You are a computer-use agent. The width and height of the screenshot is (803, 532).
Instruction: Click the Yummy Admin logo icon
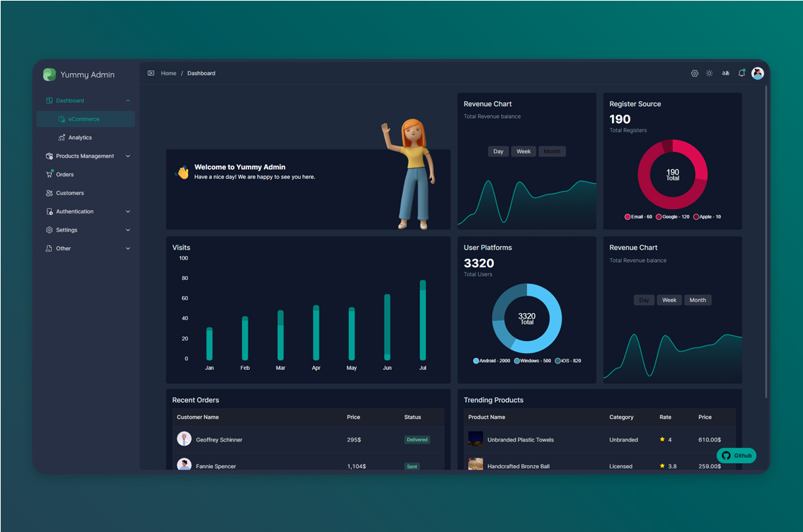pos(49,74)
